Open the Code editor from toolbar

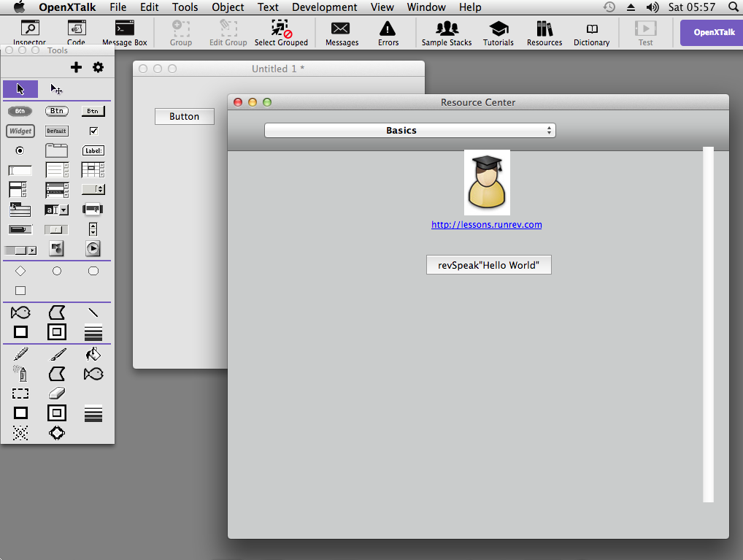click(x=77, y=33)
